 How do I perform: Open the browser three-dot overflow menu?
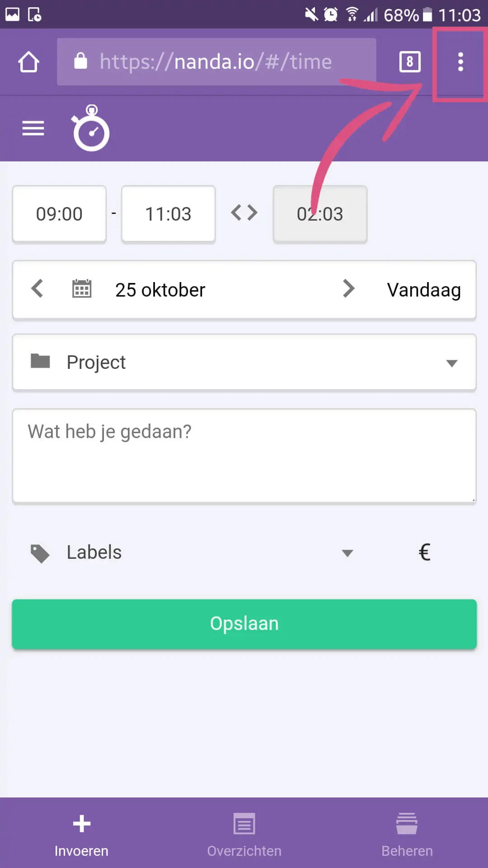tap(460, 62)
